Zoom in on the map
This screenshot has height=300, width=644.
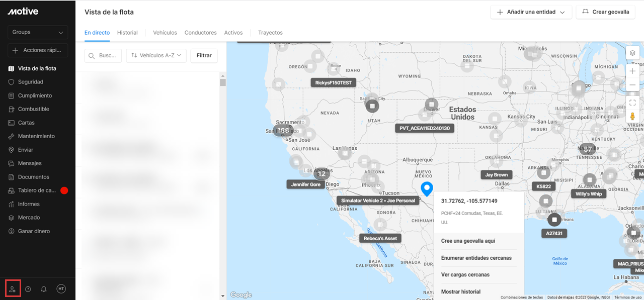point(632,71)
